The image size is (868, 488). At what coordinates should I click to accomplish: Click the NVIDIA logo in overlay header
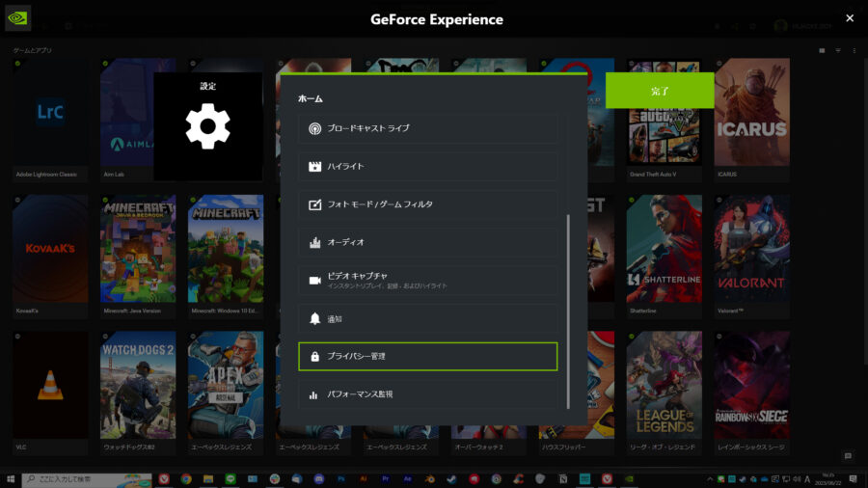[17, 18]
